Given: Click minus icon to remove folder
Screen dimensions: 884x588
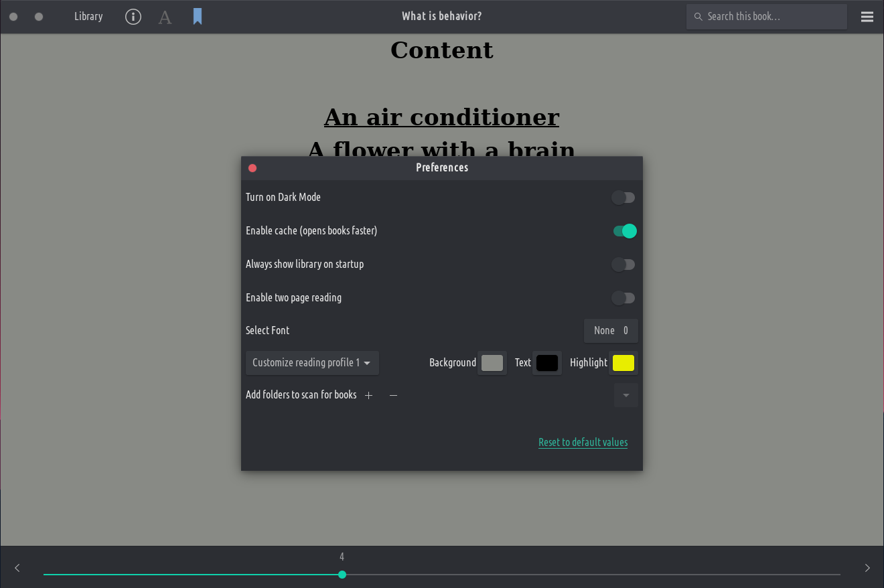Looking at the screenshot, I should 394,395.
